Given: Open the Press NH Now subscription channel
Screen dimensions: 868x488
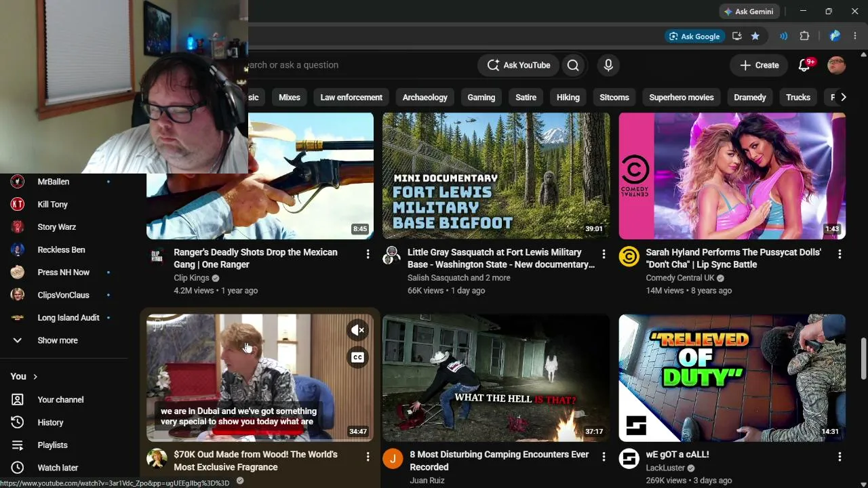Looking at the screenshot, I should coord(64,272).
